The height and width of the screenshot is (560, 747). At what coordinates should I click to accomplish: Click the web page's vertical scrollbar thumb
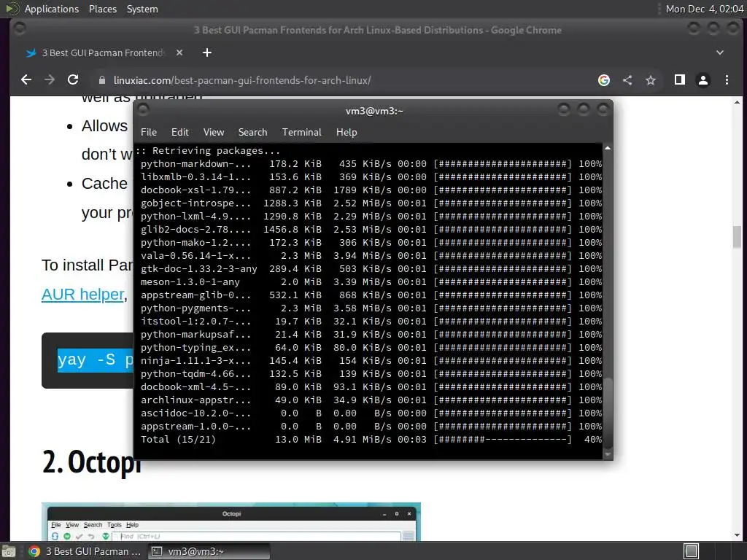click(x=737, y=237)
